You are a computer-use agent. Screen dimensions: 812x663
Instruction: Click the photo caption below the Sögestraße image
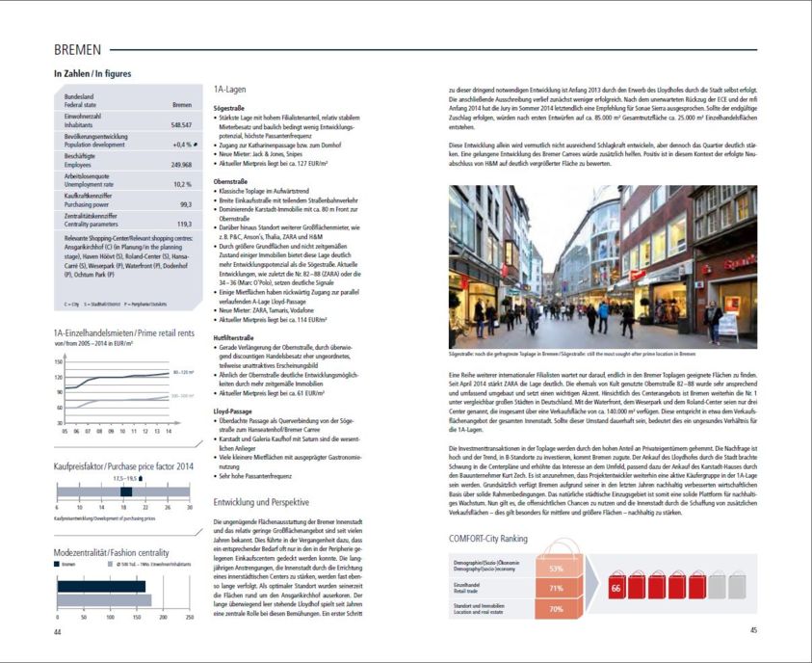pos(572,355)
